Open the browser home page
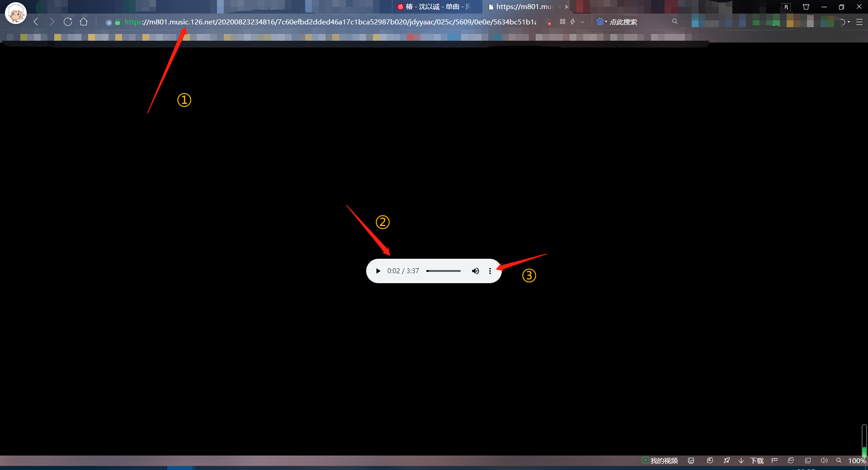The image size is (868, 470). pyautogui.click(x=84, y=22)
